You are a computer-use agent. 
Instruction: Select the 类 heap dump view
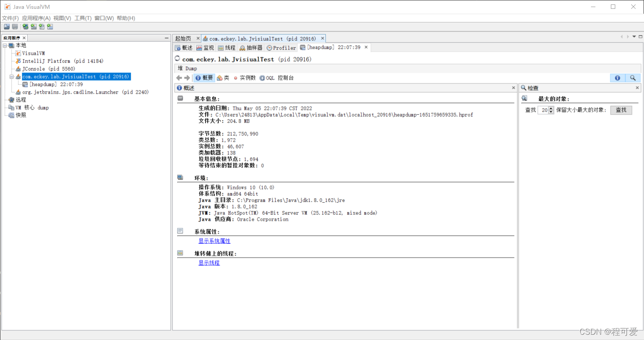pos(223,78)
